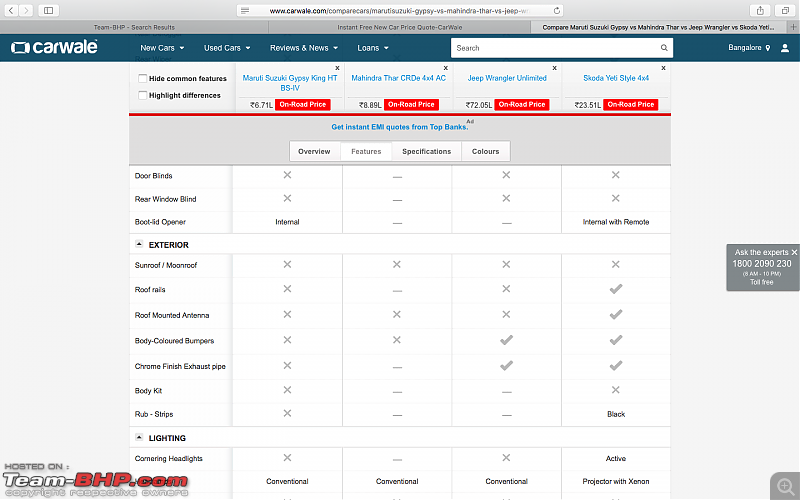Image resolution: width=800 pixels, height=500 pixels.
Task: Click the 'Chrome Finish Exhaust pipe' row label
Action: pyautogui.click(x=180, y=366)
